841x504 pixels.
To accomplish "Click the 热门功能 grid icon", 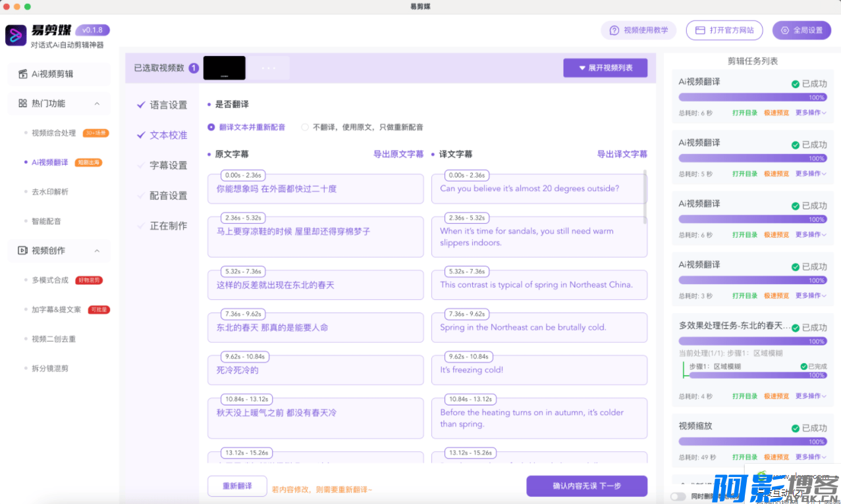I will click(23, 103).
